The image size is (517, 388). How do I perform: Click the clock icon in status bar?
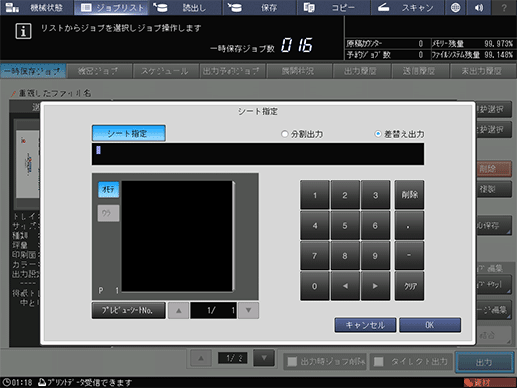pos(6,382)
